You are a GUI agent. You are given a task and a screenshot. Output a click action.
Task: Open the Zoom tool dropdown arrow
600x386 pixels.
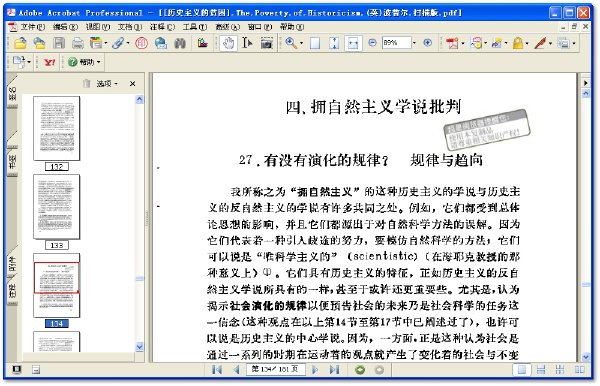[301, 43]
